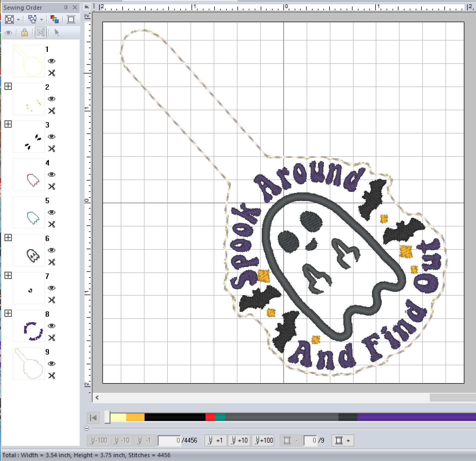Click the zoom-to-fit icon in Sewing Order
Viewport: 476px width, 461px height.
tap(9, 19)
